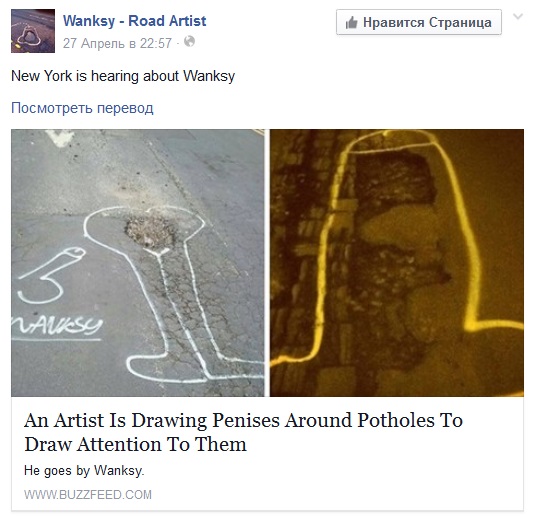Viewport: 535px width, 518px height.
Task: Click "Посмотреть перевод" to translate the post
Action: pyautogui.click(x=82, y=108)
